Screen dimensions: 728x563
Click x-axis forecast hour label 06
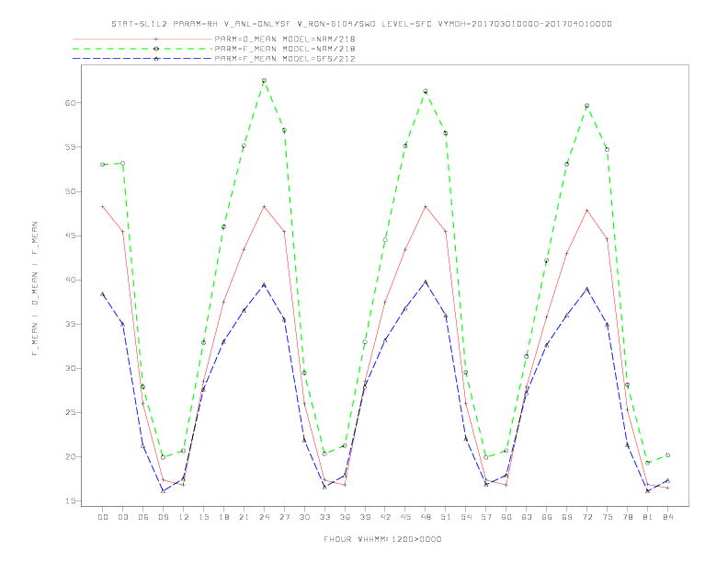point(143,517)
